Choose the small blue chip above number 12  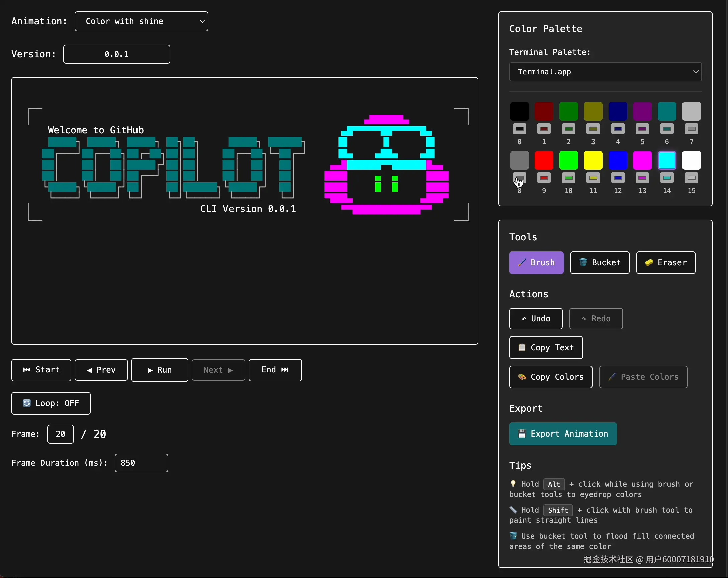pos(618,178)
